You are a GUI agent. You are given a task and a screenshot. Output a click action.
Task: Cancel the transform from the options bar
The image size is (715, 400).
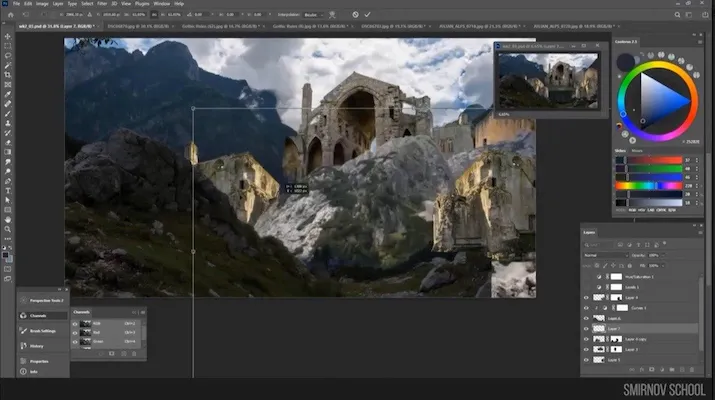pyautogui.click(x=354, y=15)
